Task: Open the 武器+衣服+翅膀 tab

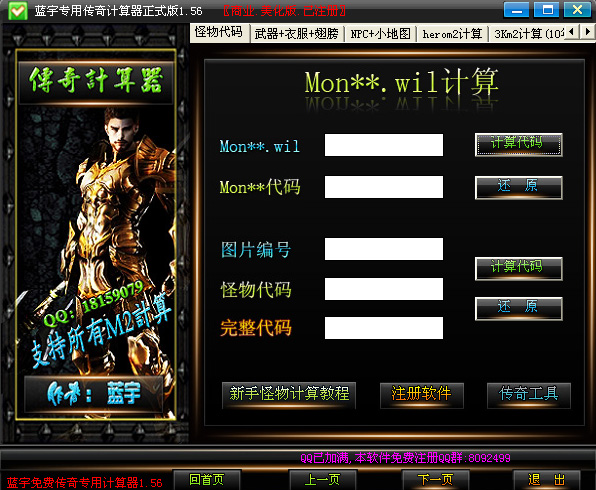Action: click(x=296, y=34)
